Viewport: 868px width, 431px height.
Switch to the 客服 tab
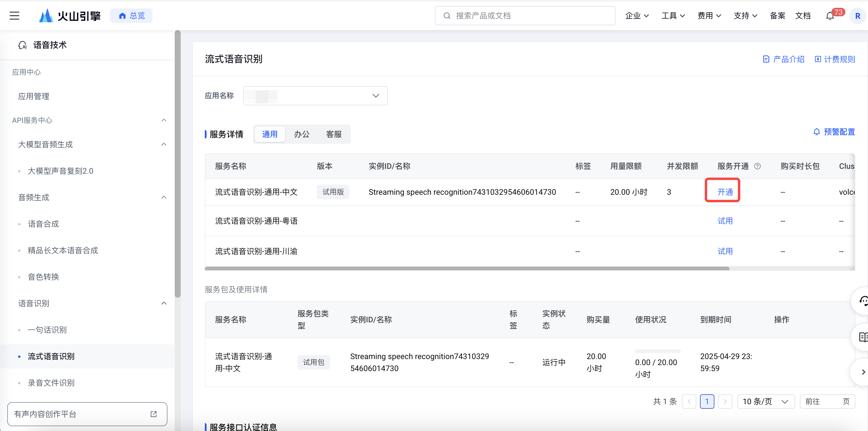(334, 134)
